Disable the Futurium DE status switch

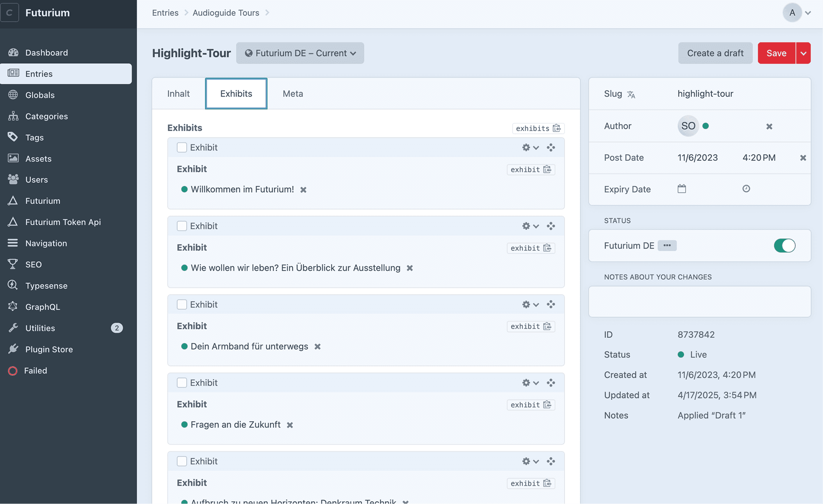click(784, 246)
